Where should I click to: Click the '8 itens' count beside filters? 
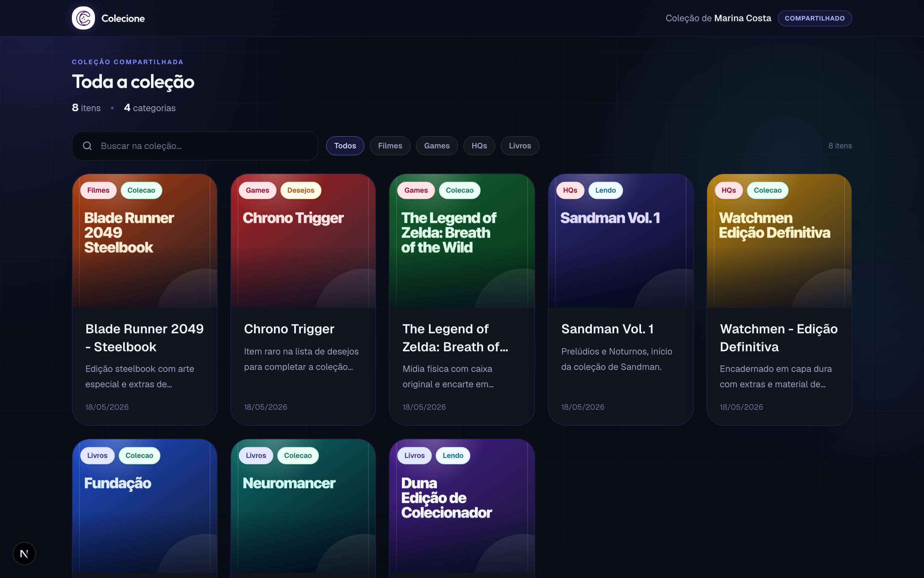(840, 146)
